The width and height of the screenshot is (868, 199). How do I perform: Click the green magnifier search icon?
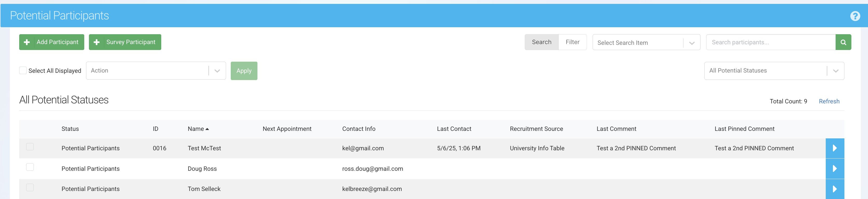coord(843,42)
